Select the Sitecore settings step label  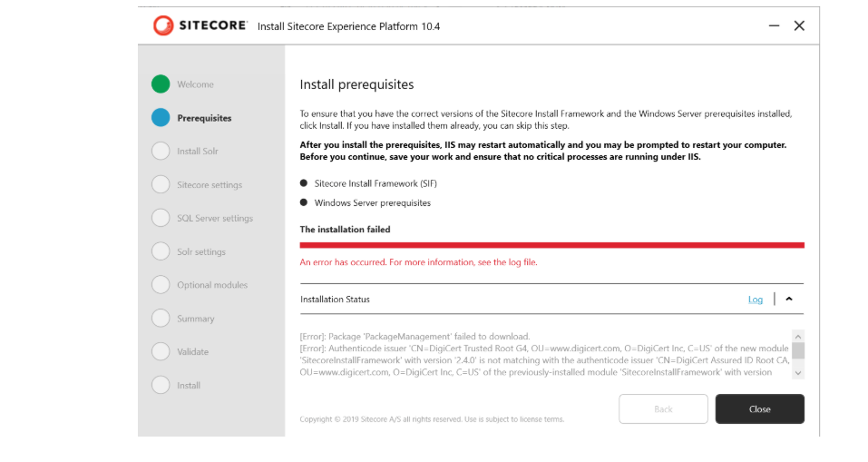210,185
